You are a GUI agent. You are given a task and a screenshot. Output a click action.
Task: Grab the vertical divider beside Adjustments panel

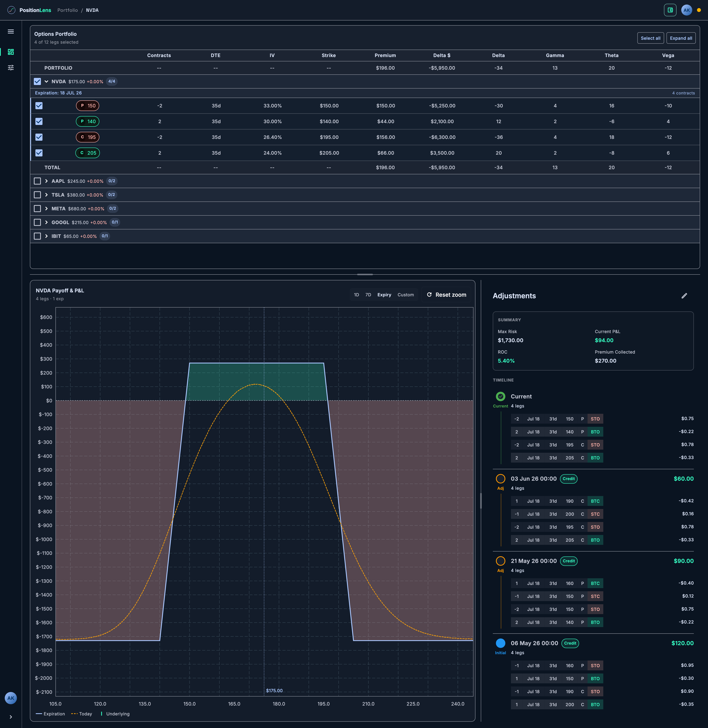coord(481,501)
